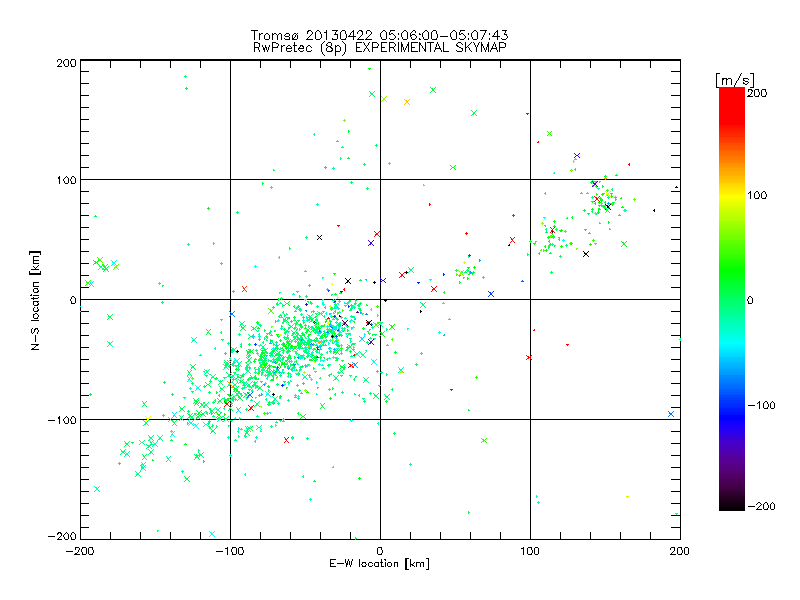This screenshot has width=800, height=600.
Task: Click the E-W axis '100' tick label
Action: (x=530, y=551)
